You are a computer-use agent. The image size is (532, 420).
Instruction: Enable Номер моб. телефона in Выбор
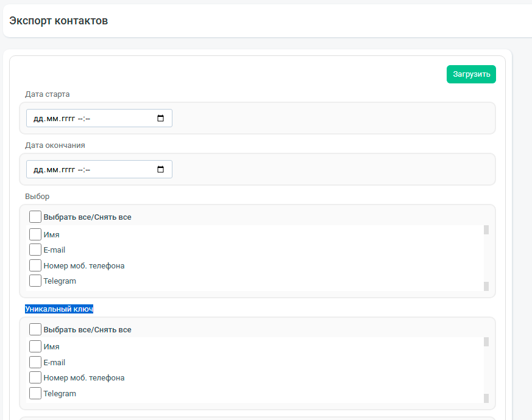(35, 265)
